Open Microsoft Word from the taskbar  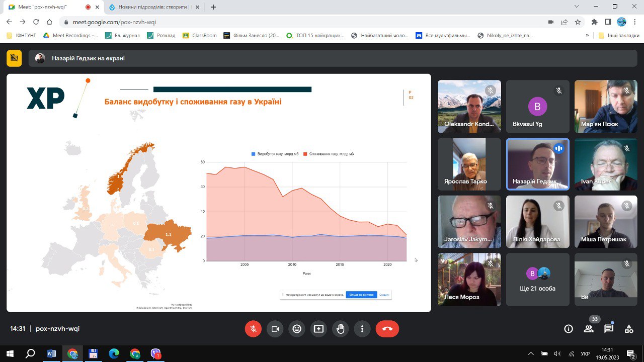pos(51,353)
